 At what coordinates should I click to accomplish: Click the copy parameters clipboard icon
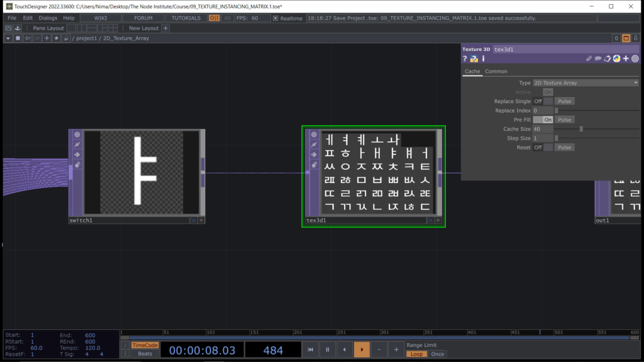click(608, 59)
